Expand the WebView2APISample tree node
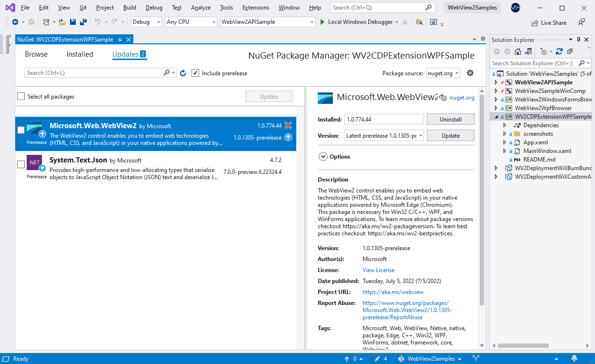 point(497,82)
